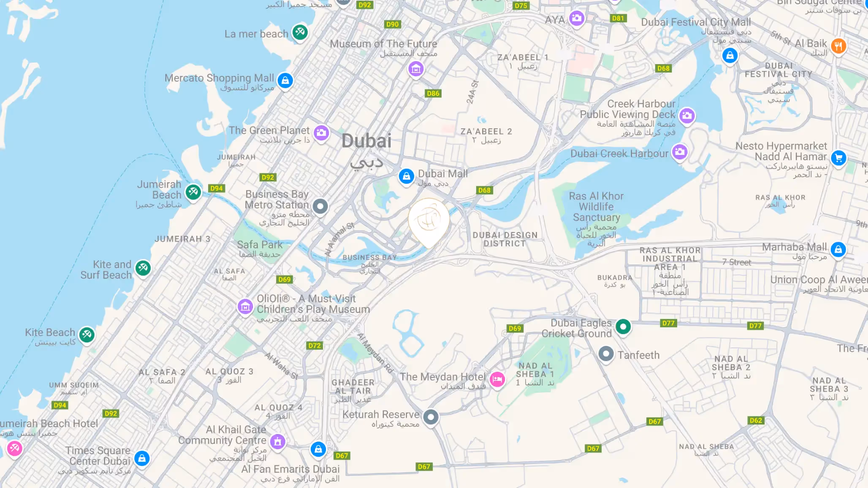Click the Nesto Hypermarket shopping cart pin

point(838,159)
